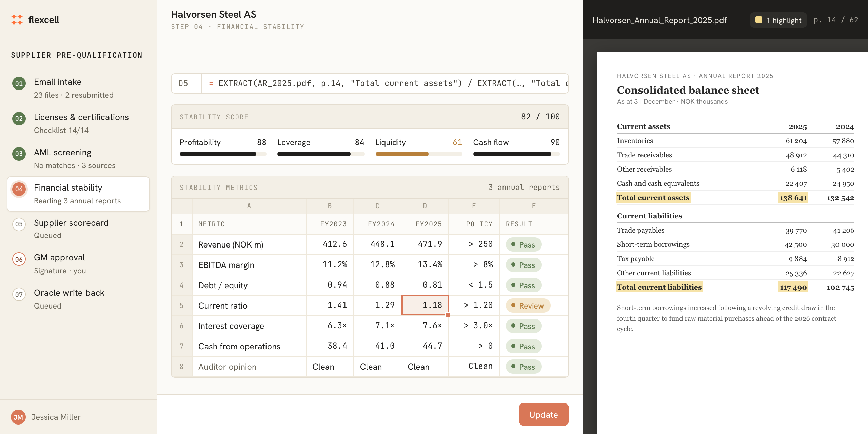
Task: Click the Update button
Action: tap(544, 414)
